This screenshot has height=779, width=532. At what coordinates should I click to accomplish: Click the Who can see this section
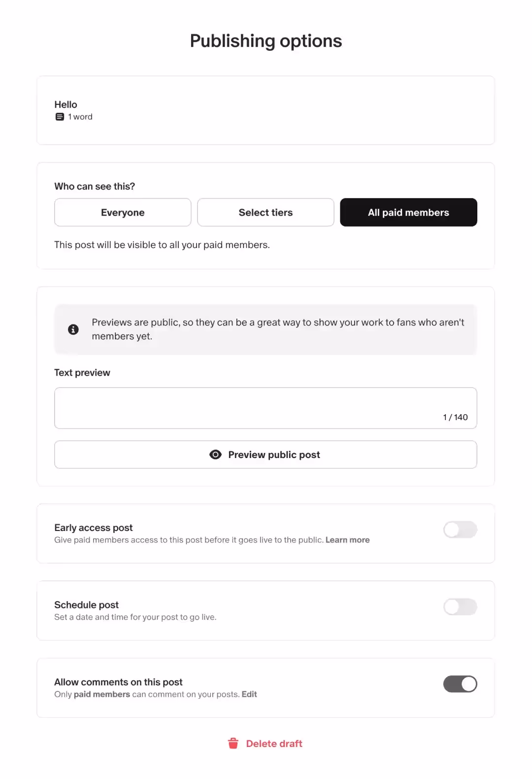tap(95, 186)
